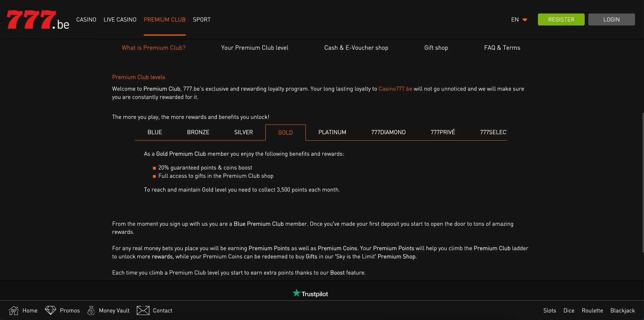The height and width of the screenshot is (320, 644).
Task: Click the EN language label
Action: 515,20
